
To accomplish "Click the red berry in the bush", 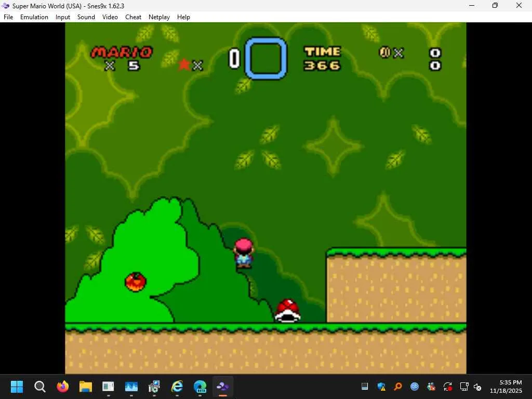I will point(136,282).
